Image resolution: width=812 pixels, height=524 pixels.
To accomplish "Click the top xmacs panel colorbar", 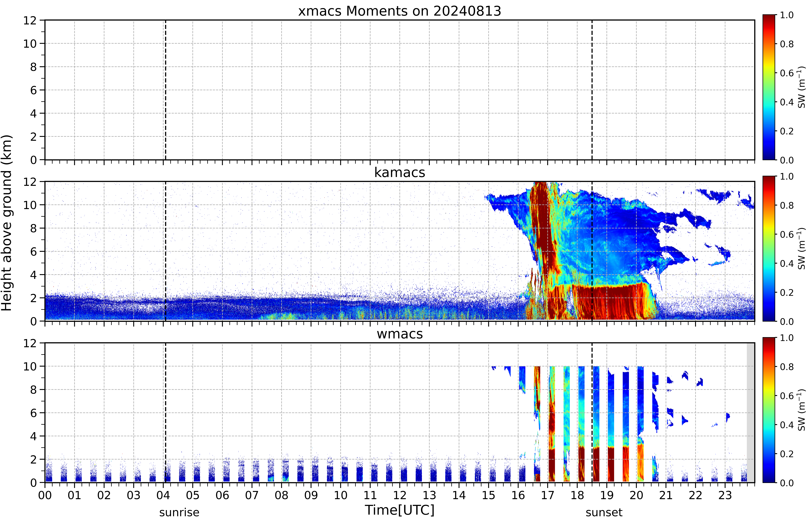I will pos(769,87).
